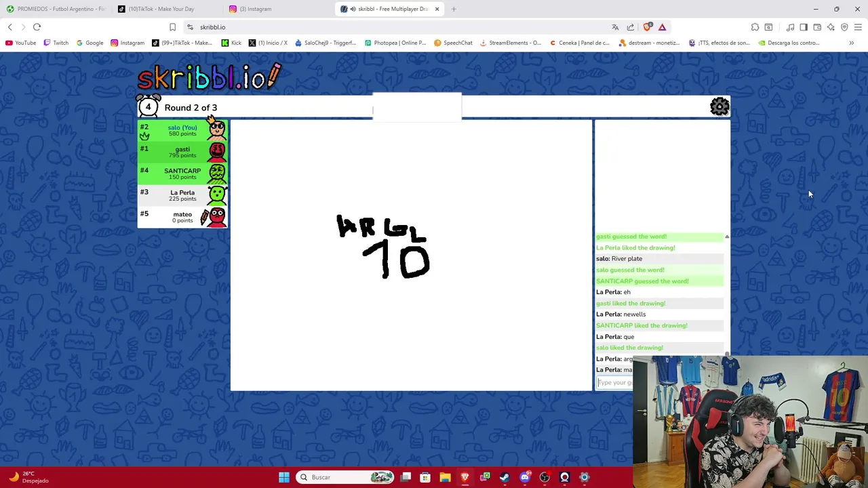868x488 pixels.
Task: Select mateo 0 points row
Action: [x=182, y=217]
